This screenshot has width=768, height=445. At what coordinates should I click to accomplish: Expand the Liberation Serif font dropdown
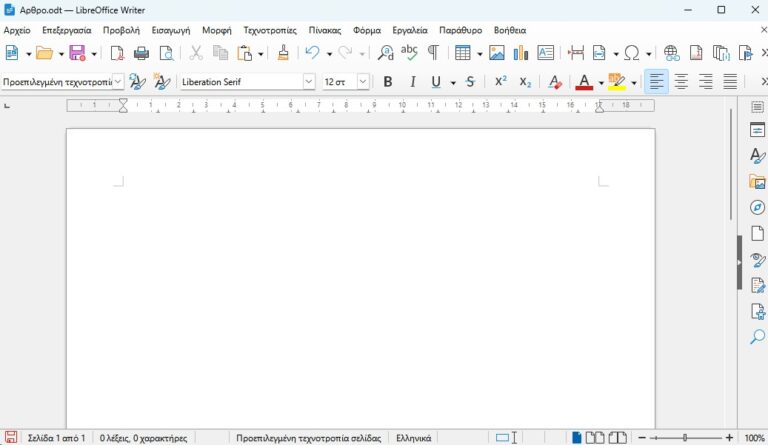[309, 82]
